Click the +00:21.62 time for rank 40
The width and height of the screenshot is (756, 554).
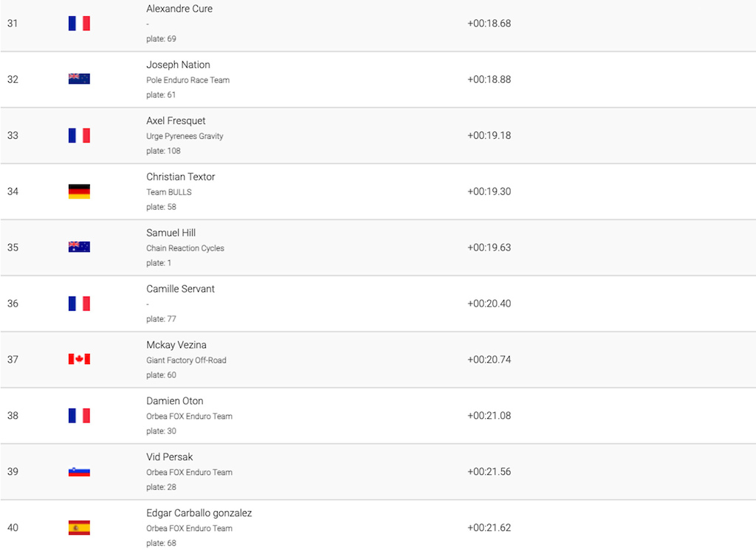point(489,527)
